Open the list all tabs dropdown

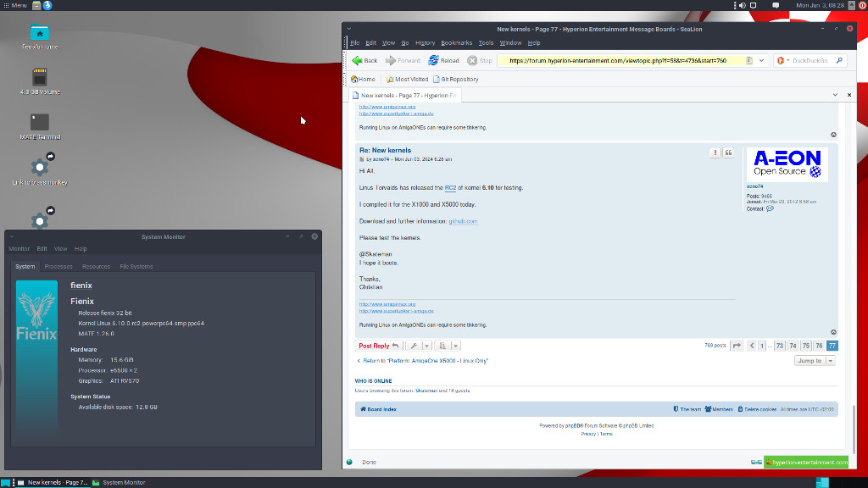click(835, 95)
